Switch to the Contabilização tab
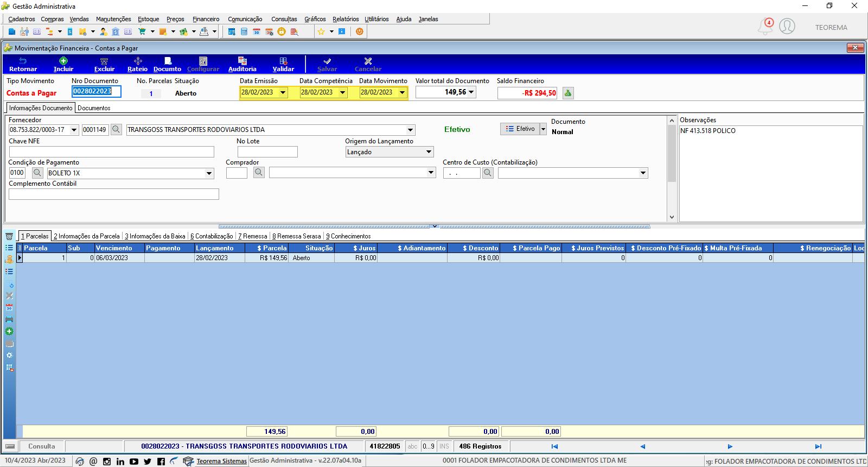The height and width of the screenshot is (467, 868). coord(212,236)
